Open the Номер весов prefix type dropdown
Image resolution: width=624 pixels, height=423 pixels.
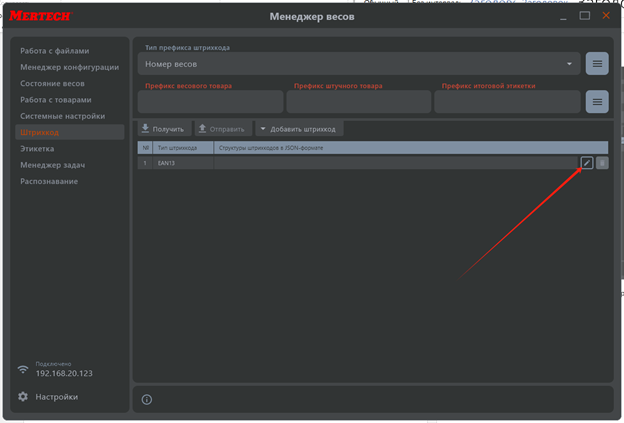click(359, 64)
